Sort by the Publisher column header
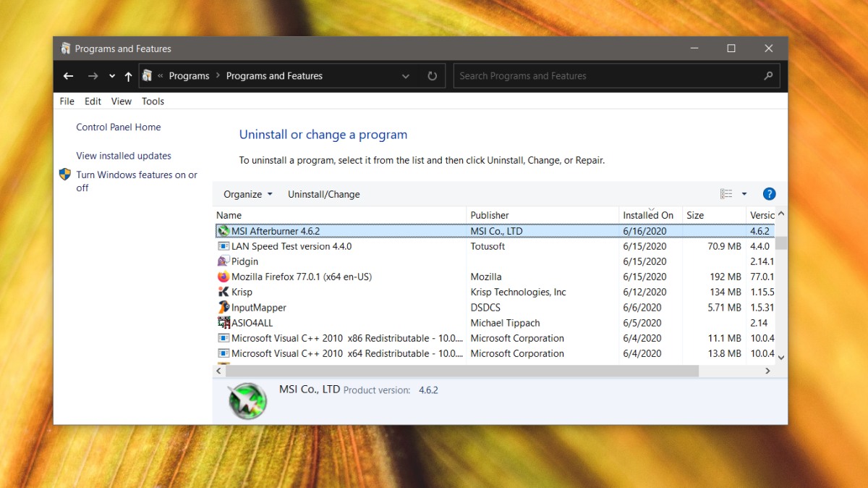 pos(542,215)
